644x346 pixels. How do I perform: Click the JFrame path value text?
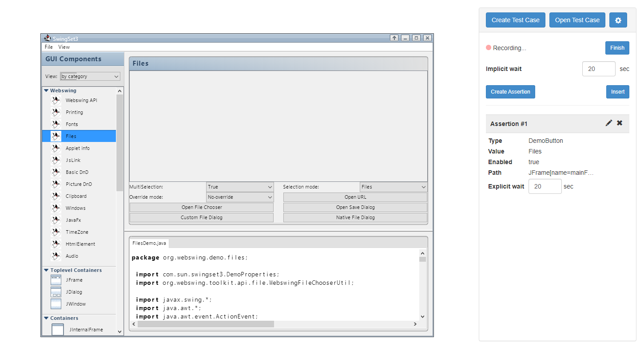coord(561,173)
